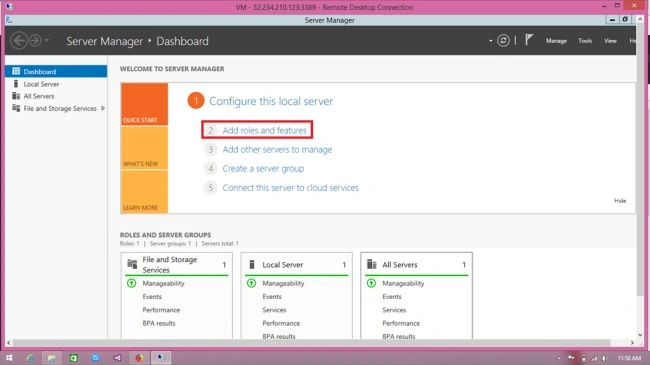Open File Explorer from taskbar
The image size is (650, 365).
pyautogui.click(x=51, y=358)
